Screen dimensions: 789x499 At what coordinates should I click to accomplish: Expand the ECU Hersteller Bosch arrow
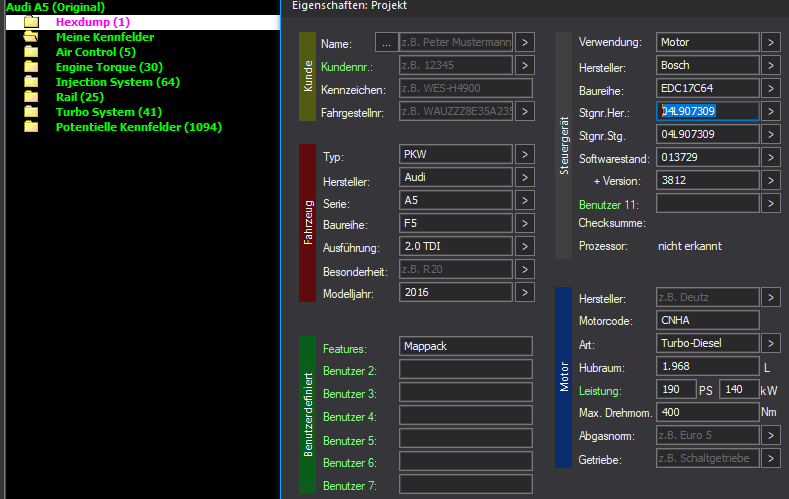pos(771,65)
